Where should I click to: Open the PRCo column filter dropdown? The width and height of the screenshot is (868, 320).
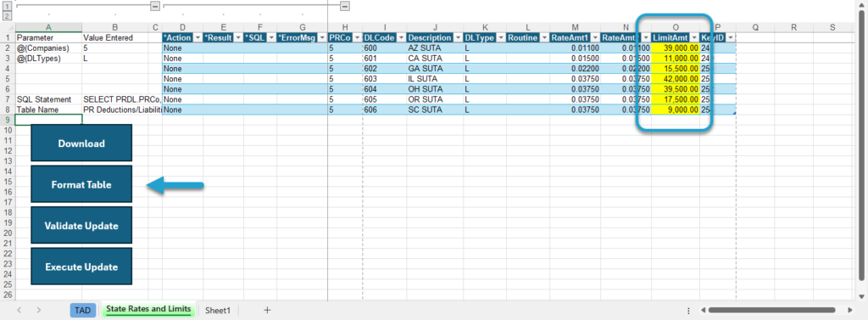[356, 37]
